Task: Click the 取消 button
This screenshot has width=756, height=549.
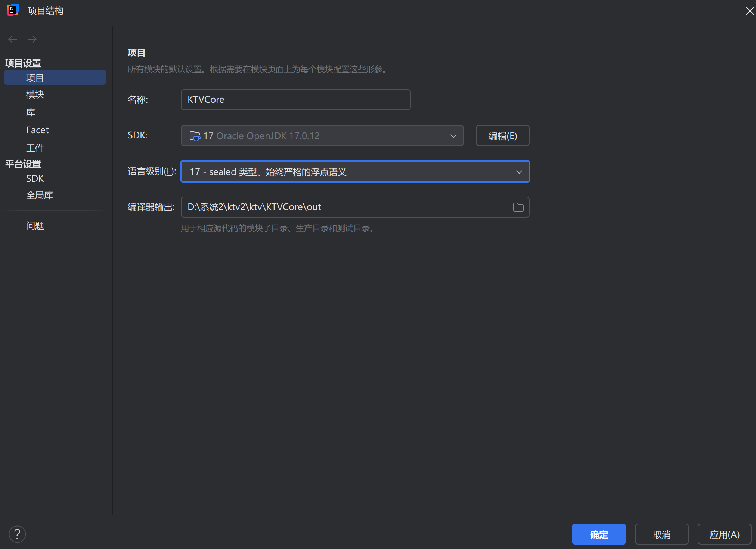Action: (661, 534)
